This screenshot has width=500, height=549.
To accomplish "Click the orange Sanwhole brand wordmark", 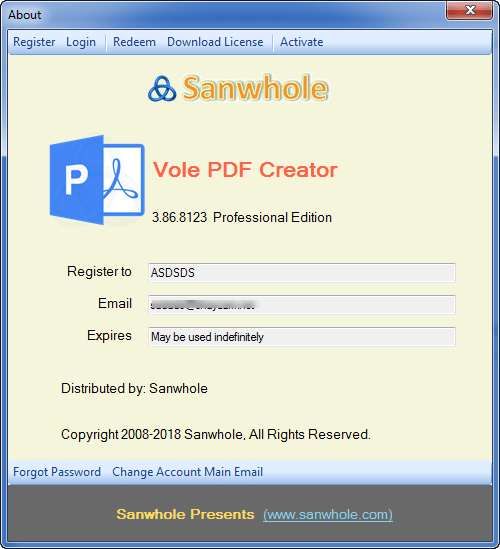I will [256, 88].
